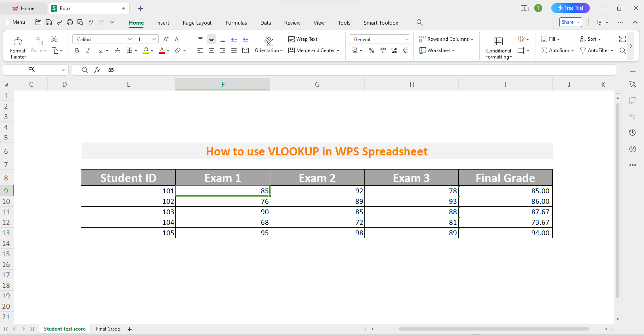Image resolution: width=644 pixels, height=335 pixels.
Task: Select cell with Final Grade 94.00
Action: (x=506, y=233)
